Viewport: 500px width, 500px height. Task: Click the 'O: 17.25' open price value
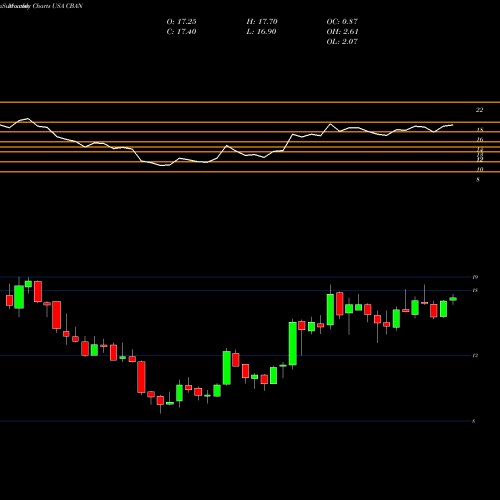coord(181,22)
